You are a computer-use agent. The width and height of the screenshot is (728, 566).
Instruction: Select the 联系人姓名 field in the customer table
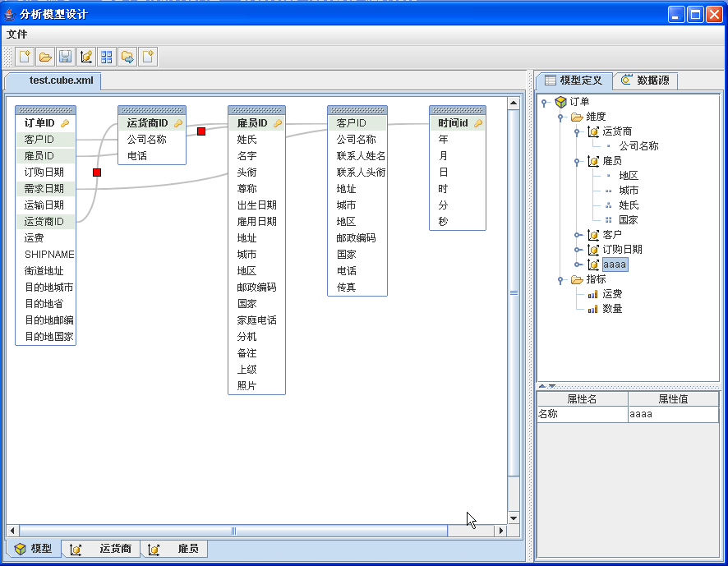[x=357, y=156]
